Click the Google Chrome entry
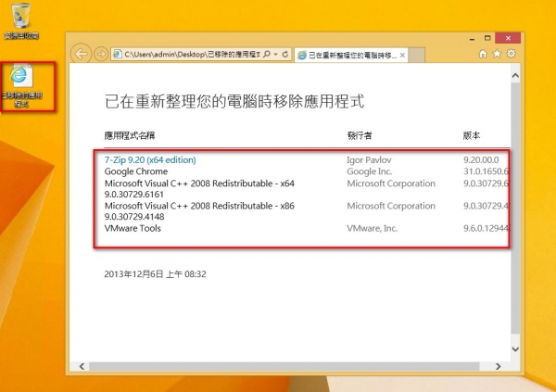 (x=136, y=171)
